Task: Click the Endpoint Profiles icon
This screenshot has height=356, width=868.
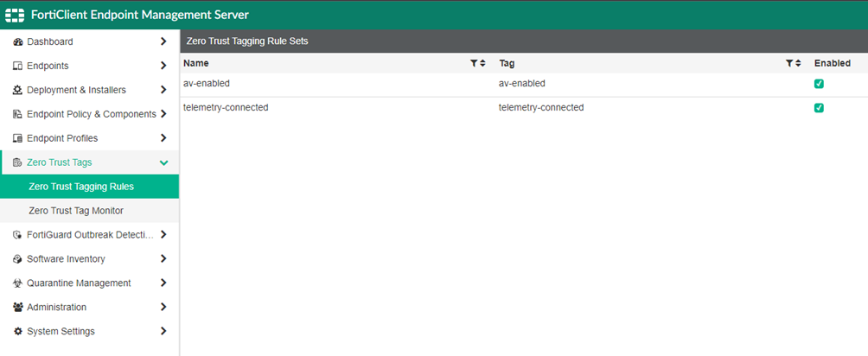Action: click(x=17, y=138)
